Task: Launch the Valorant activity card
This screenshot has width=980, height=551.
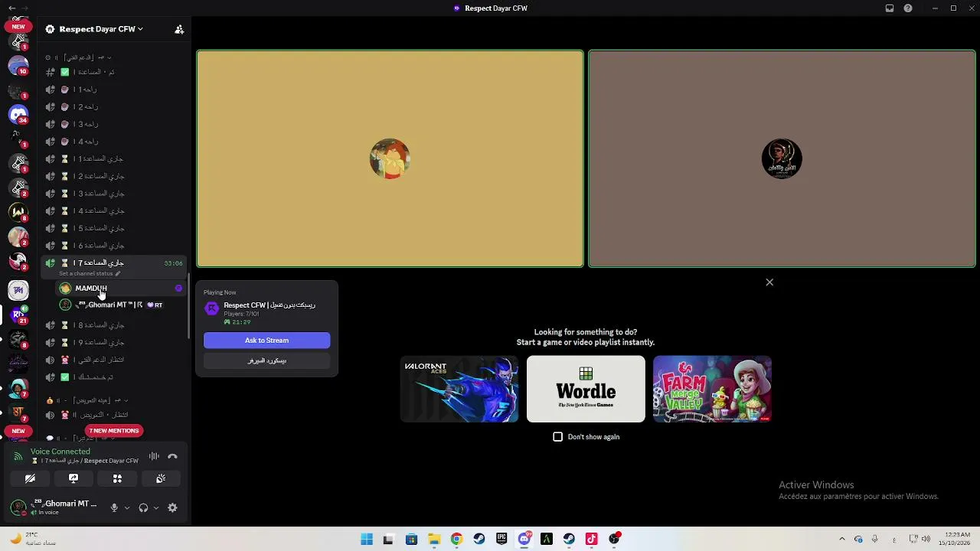Action: tap(459, 389)
